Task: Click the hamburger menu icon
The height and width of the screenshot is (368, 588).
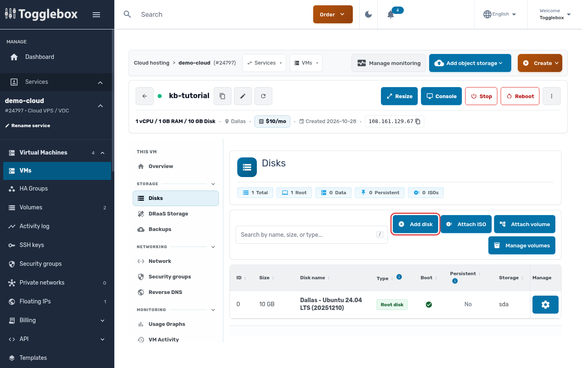Action: [96, 15]
